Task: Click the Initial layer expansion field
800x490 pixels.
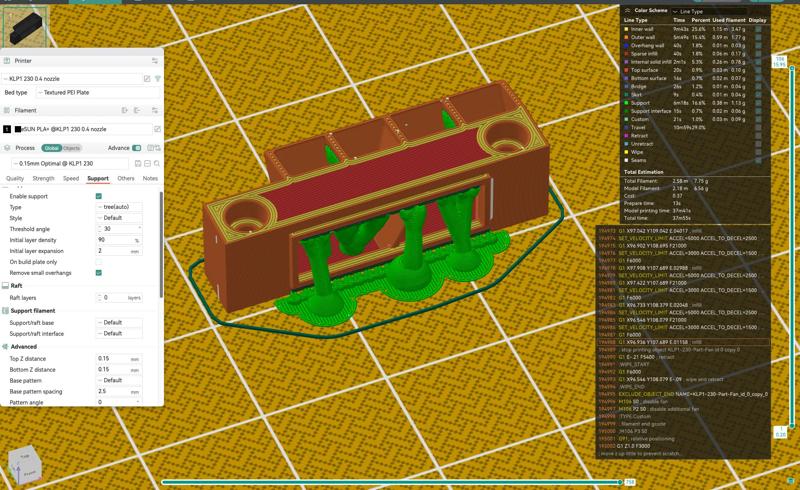Action: [x=119, y=251]
